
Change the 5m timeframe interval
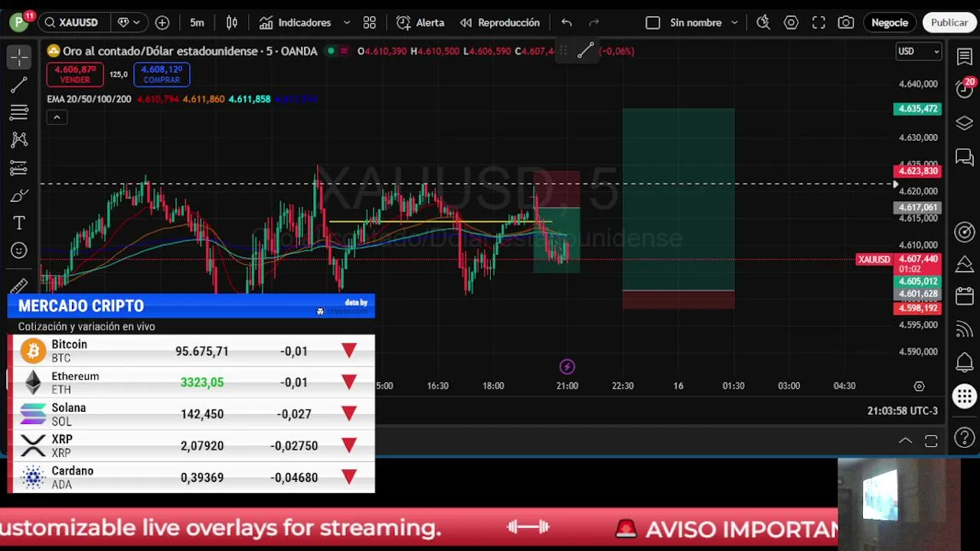point(197,22)
